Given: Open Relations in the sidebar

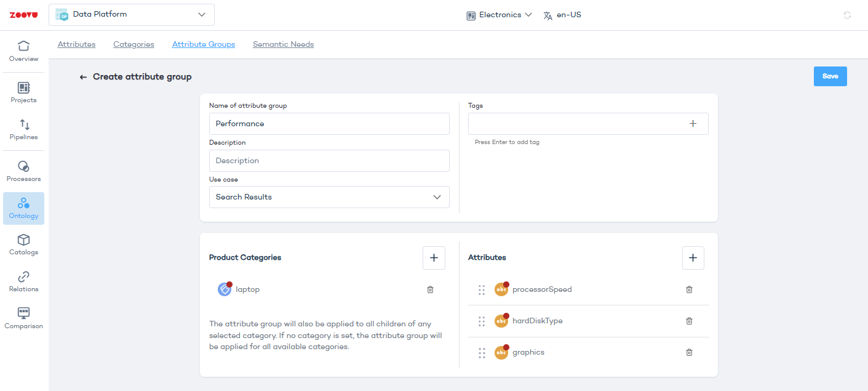Looking at the screenshot, I should click(x=23, y=281).
